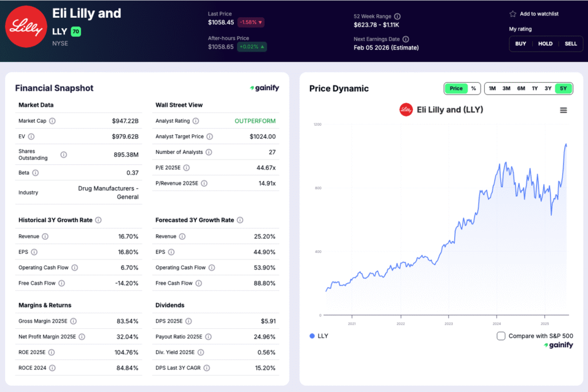Select the 1Y chart range
This screenshot has height=392, width=588.
tap(534, 88)
